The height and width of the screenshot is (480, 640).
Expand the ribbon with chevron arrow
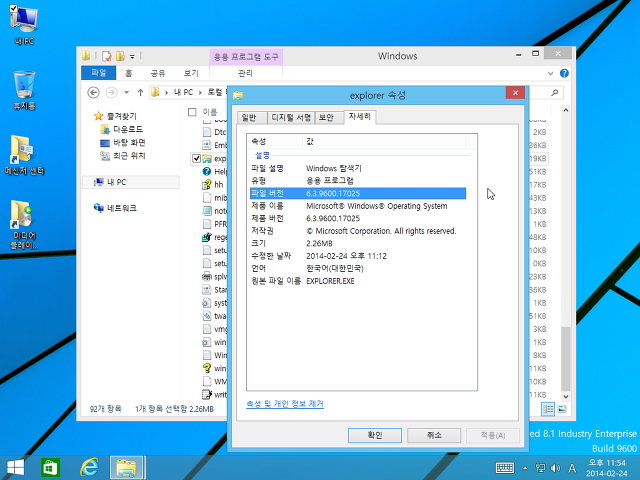(x=550, y=73)
